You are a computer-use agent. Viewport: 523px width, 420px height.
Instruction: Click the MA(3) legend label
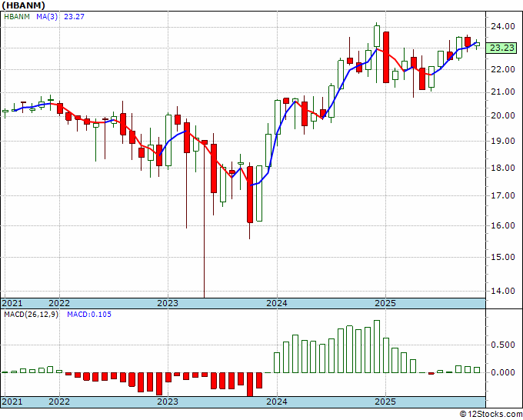click(x=47, y=16)
